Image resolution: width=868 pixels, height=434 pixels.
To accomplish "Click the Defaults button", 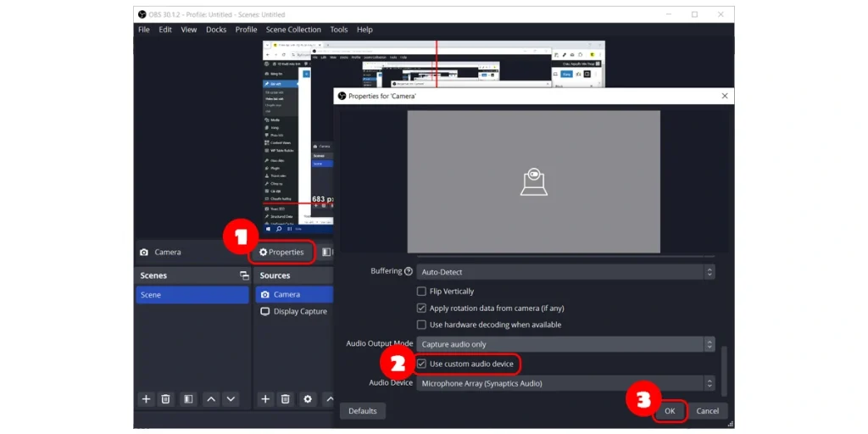I will 362,411.
